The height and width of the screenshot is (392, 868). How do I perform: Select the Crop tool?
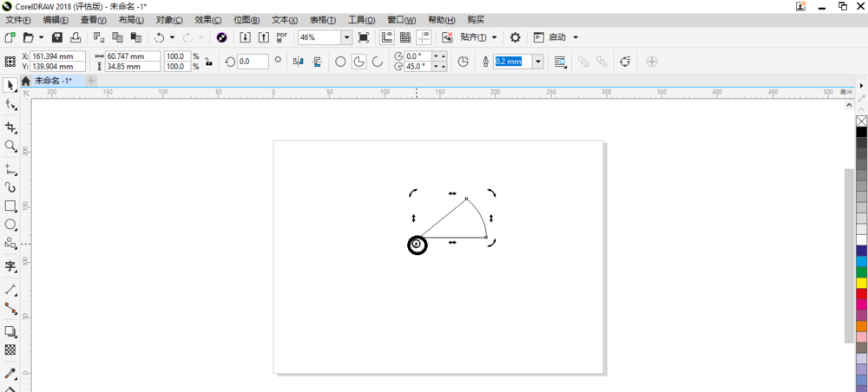(10, 127)
